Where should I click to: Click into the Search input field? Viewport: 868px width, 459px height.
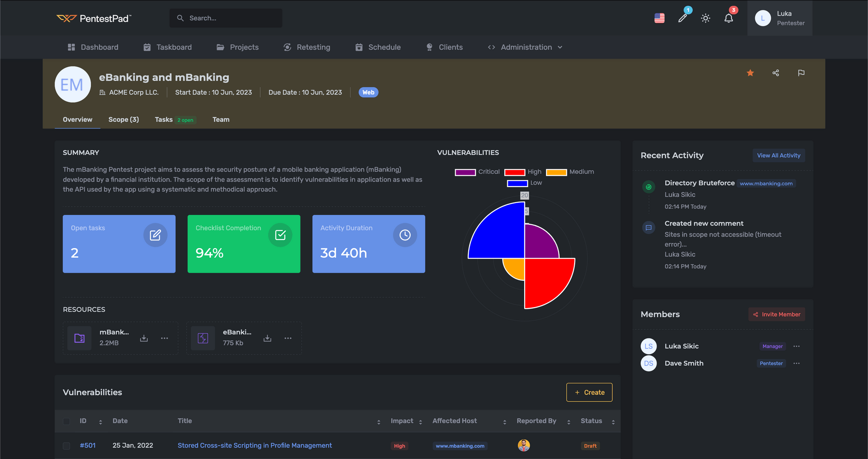click(x=226, y=18)
